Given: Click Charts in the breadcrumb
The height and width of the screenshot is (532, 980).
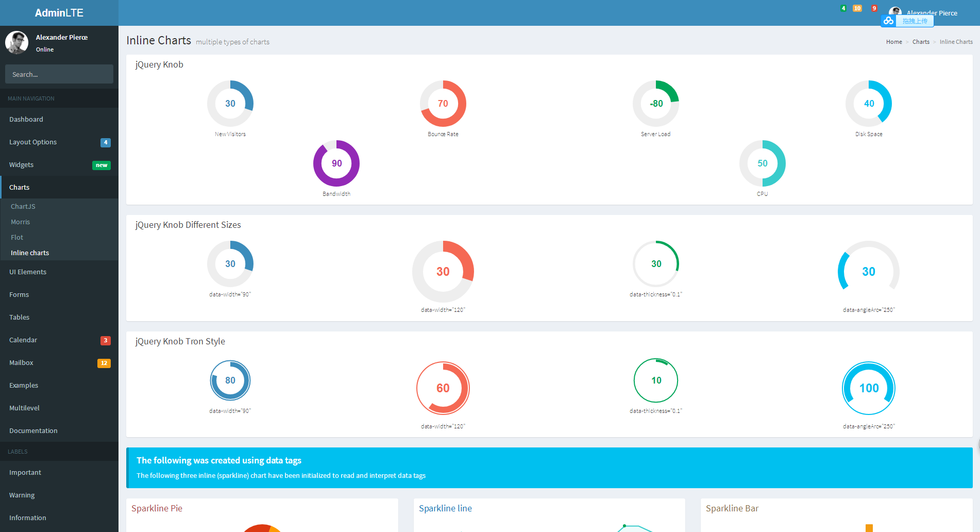Looking at the screenshot, I should tap(921, 42).
